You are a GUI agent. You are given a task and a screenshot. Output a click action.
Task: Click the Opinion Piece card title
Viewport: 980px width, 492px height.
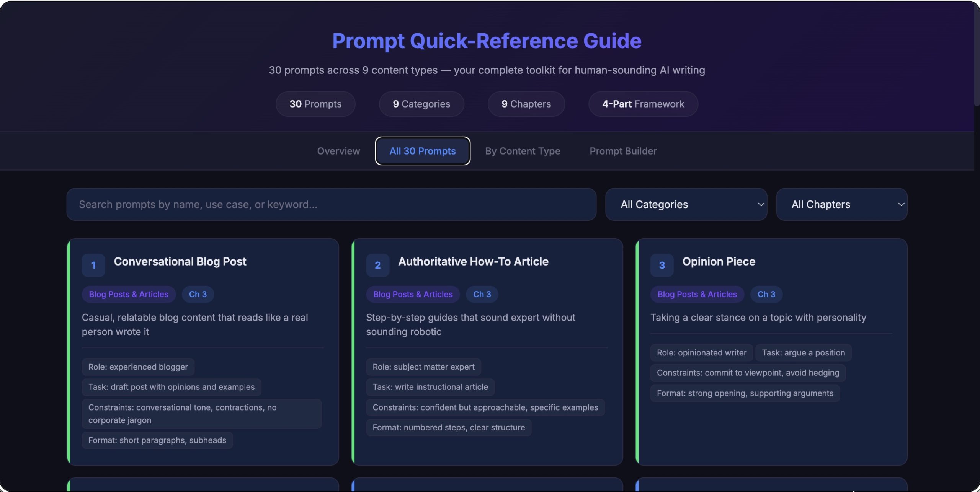point(719,262)
